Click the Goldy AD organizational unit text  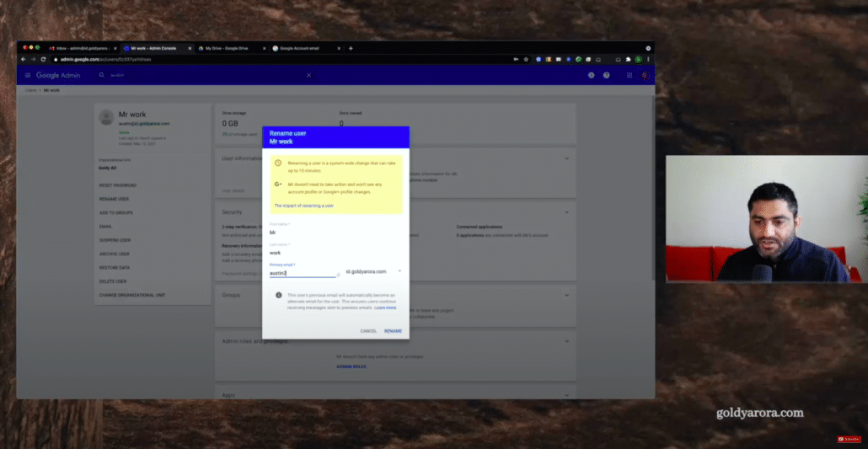pyautogui.click(x=107, y=167)
